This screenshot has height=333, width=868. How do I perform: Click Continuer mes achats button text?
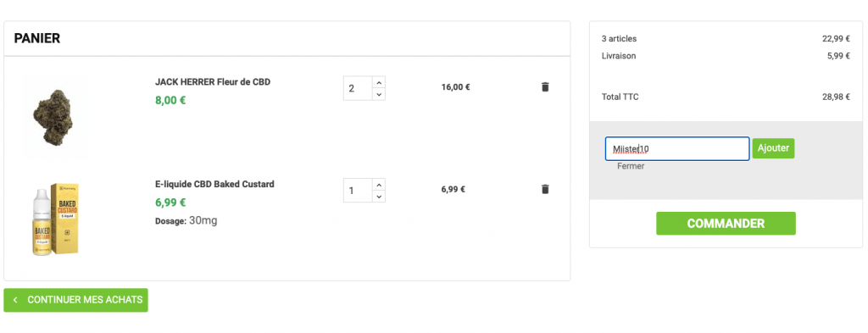pyautogui.click(x=86, y=300)
